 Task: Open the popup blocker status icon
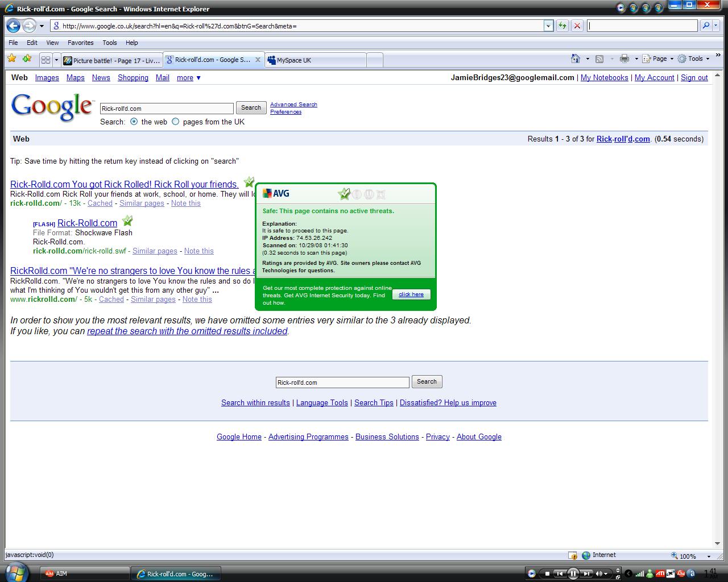(x=573, y=555)
